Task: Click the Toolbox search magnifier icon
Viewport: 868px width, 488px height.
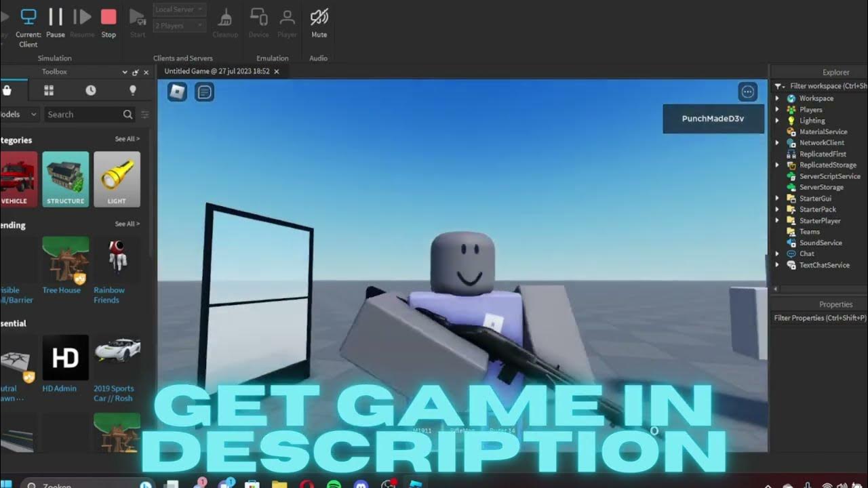Action: click(127, 115)
